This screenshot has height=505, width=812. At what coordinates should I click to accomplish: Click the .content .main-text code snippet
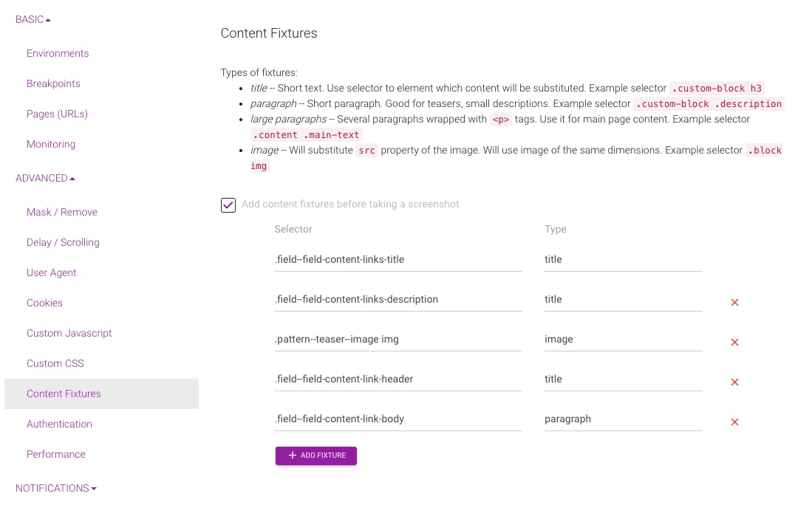point(306,135)
